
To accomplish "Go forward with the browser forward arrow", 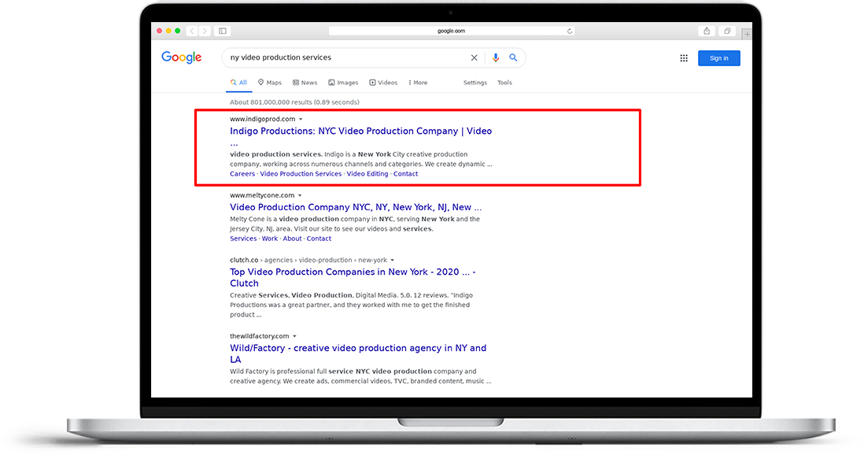I will [x=205, y=31].
